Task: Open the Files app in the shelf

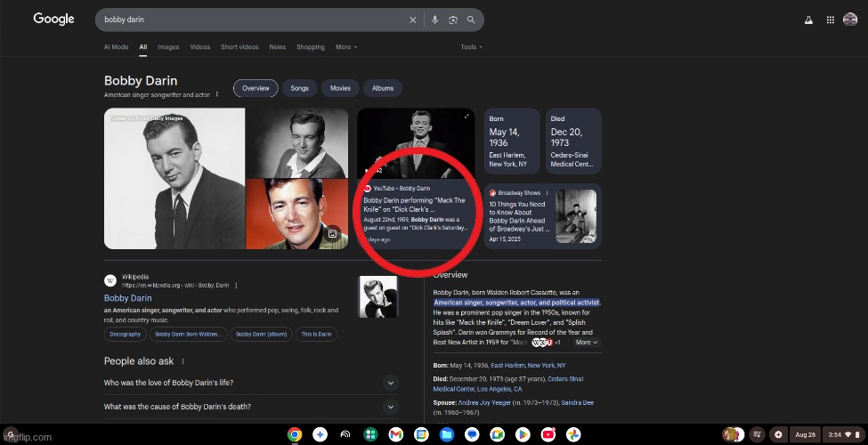Action: (447, 434)
